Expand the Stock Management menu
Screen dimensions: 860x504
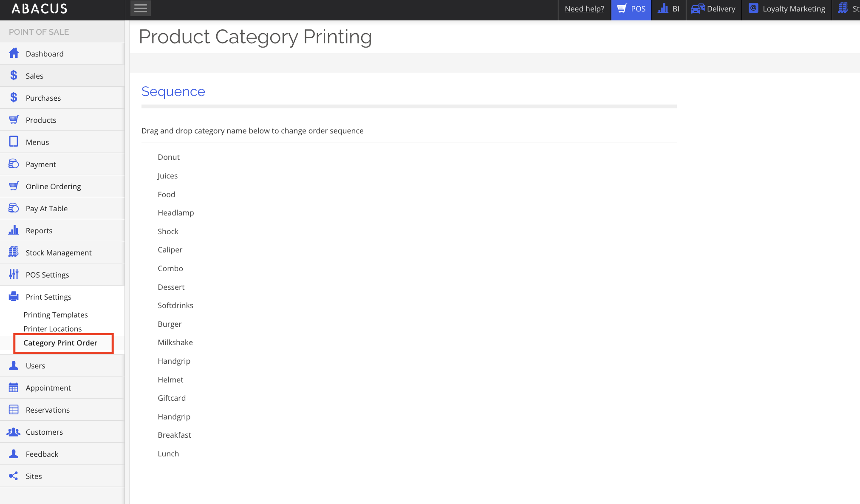[59, 253]
